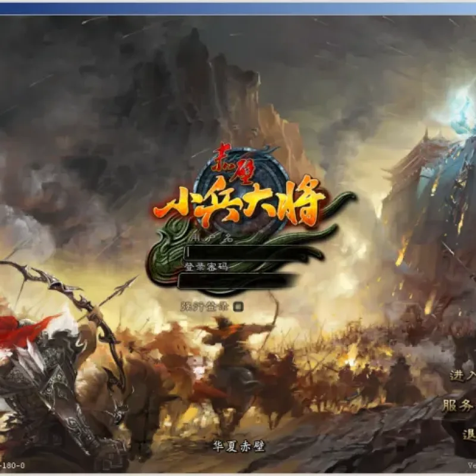Viewport: 476px width, 476px height.
Task: Tick the 强行登录 checkbox
Action: click(x=239, y=306)
